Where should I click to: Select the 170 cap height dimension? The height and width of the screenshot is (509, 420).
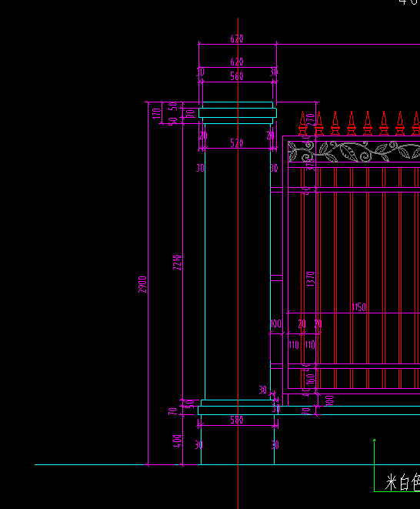[156, 114]
